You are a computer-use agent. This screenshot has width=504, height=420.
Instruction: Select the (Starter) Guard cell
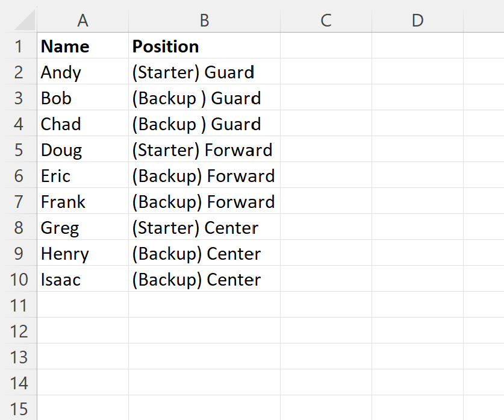(x=204, y=72)
